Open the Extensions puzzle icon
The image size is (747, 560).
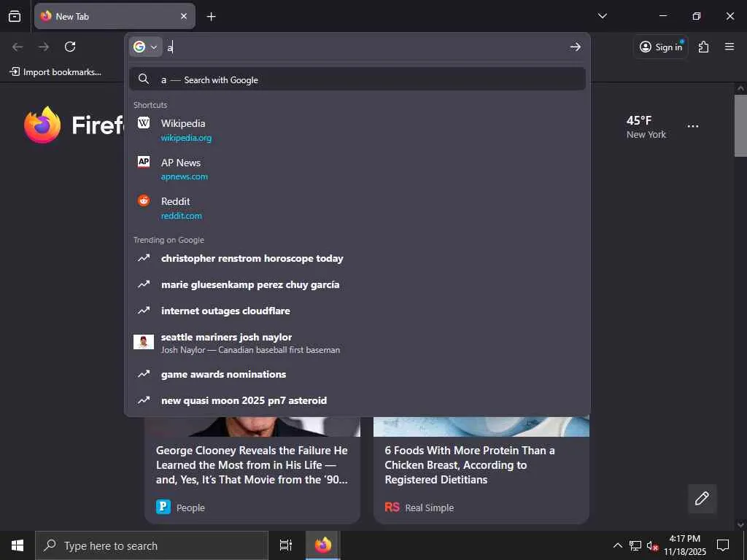[x=703, y=47]
